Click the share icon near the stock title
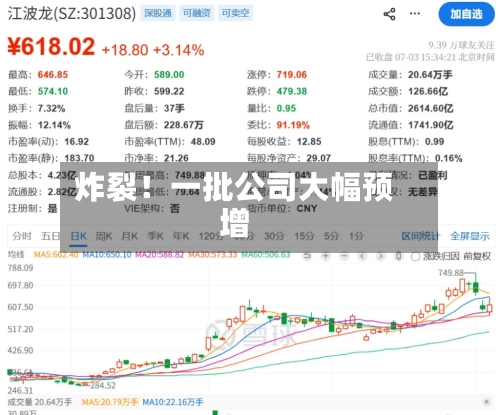Screen dimensions: 500x415 coord(389,14)
